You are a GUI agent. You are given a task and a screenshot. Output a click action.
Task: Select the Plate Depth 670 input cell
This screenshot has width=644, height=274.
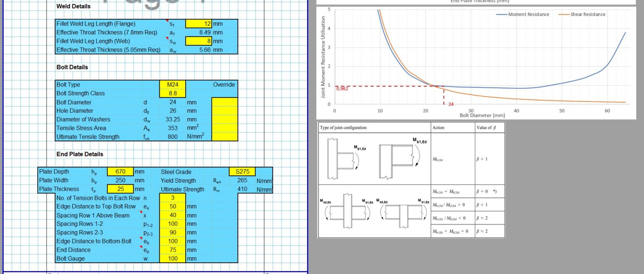pos(120,172)
